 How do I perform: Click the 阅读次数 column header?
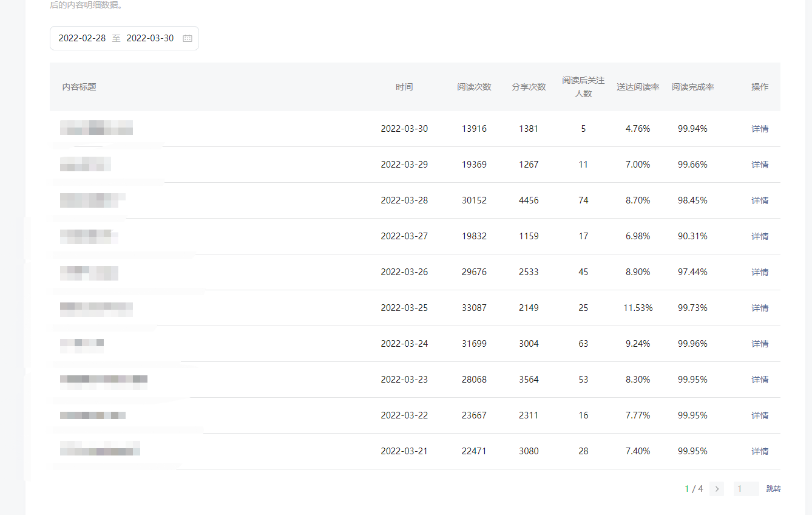point(474,87)
